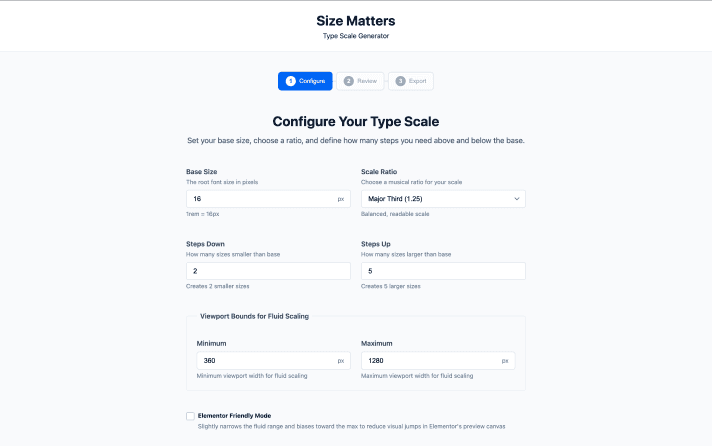Click the px suffix in Maximum field

pos(505,360)
